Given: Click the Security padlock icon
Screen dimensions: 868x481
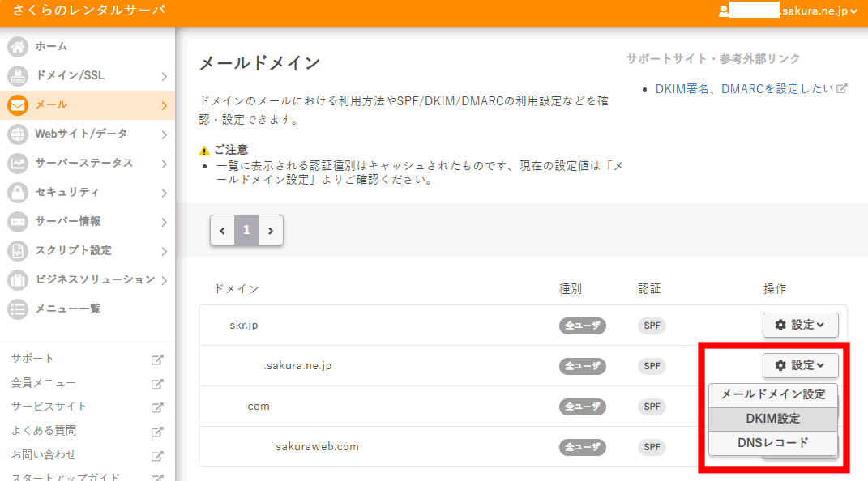Looking at the screenshot, I should pos(18,193).
